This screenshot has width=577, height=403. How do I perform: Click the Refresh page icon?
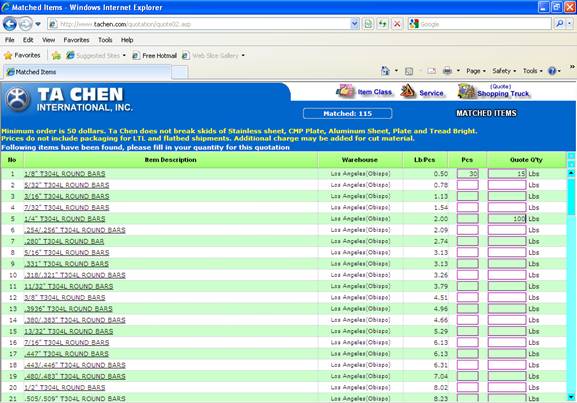pyautogui.click(x=383, y=24)
